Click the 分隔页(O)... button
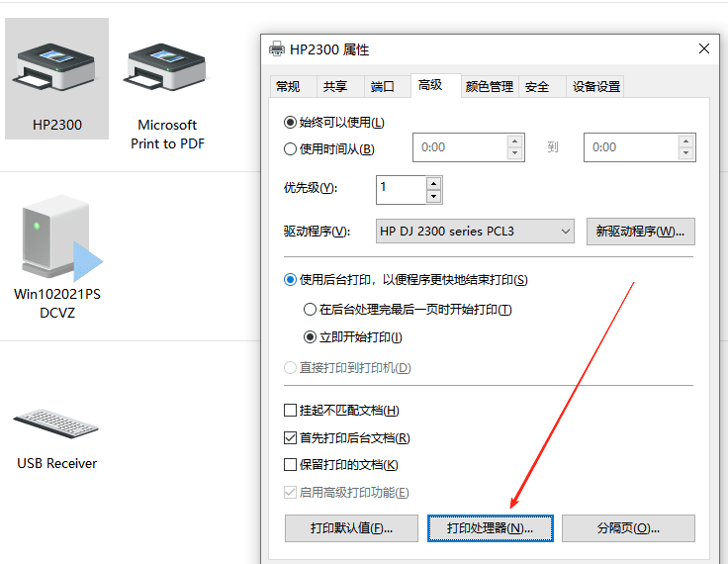728x564 pixels. (628, 528)
